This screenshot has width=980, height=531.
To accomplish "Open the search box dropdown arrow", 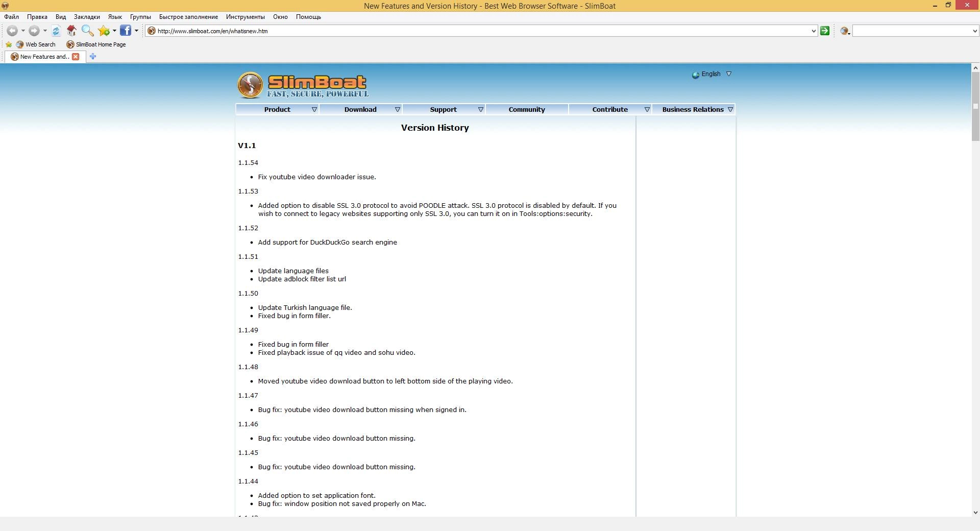I will coord(975,31).
